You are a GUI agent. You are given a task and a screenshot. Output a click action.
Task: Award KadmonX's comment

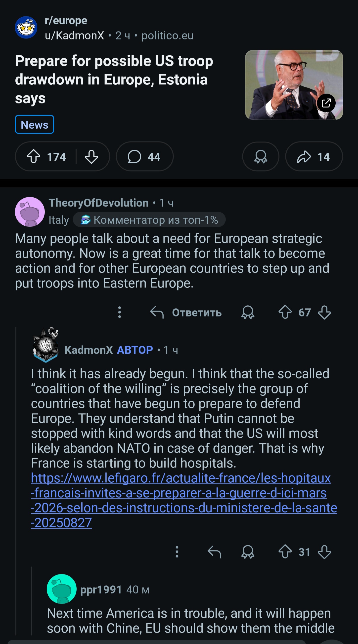[x=248, y=552]
